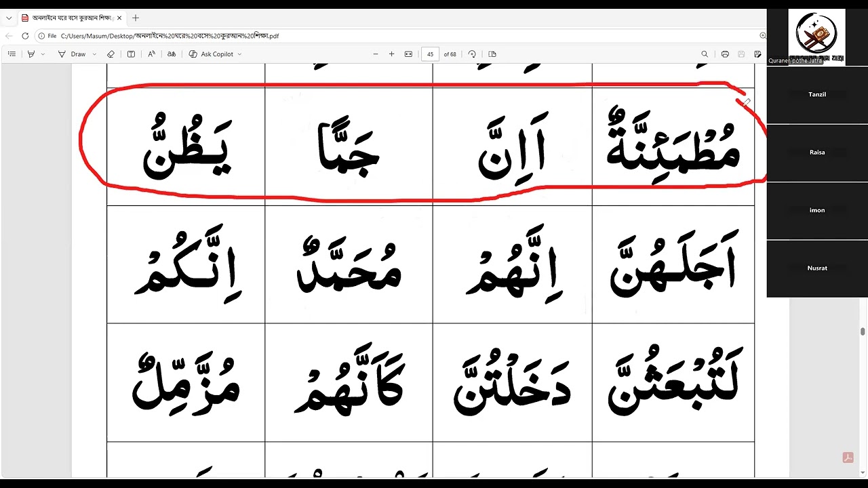This screenshot has height=488, width=868.
Task: Select the Quraner pothe Jatra video tile
Action: tap(817, 37)
